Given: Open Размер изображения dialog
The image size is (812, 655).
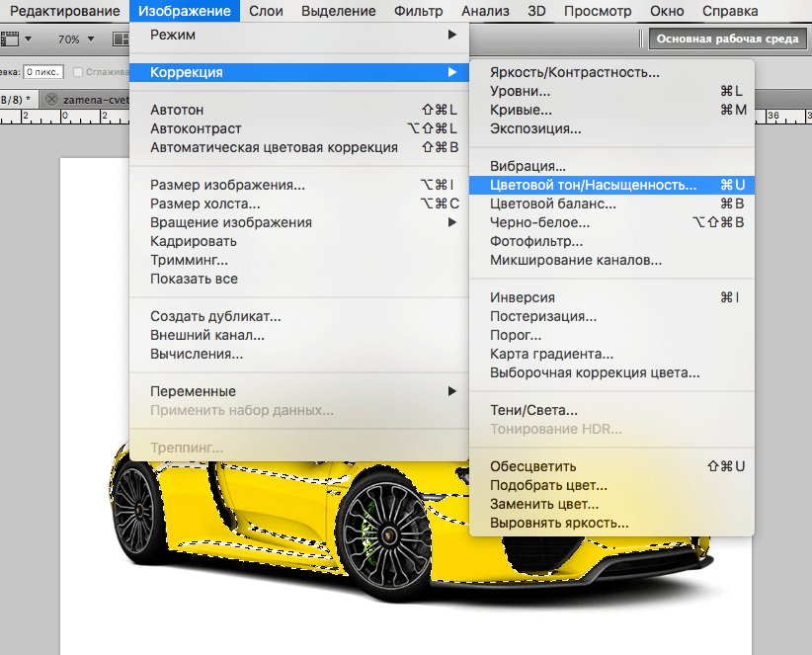Looking at the screenshot, I should point(298,185).
